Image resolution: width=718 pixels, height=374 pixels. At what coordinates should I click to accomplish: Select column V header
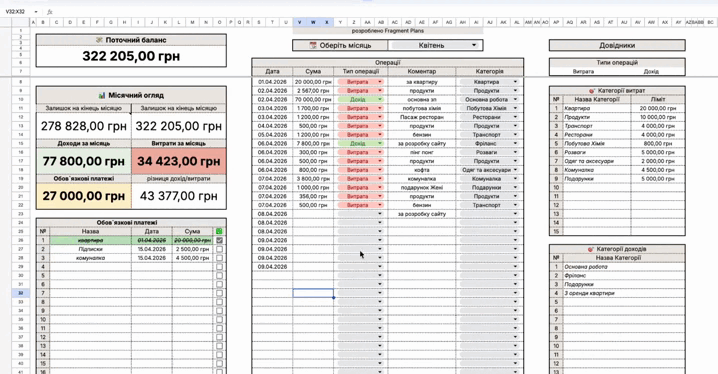pyautogui.click(x=299, y=22)
